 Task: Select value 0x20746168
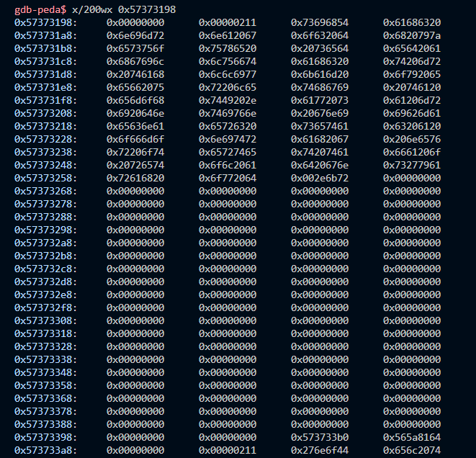135,74
